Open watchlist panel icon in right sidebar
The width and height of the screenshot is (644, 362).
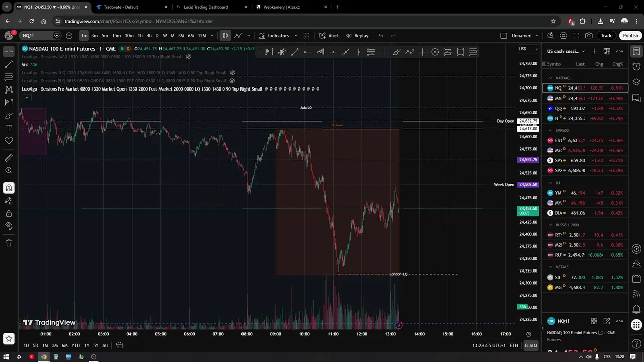coord(636,51)
